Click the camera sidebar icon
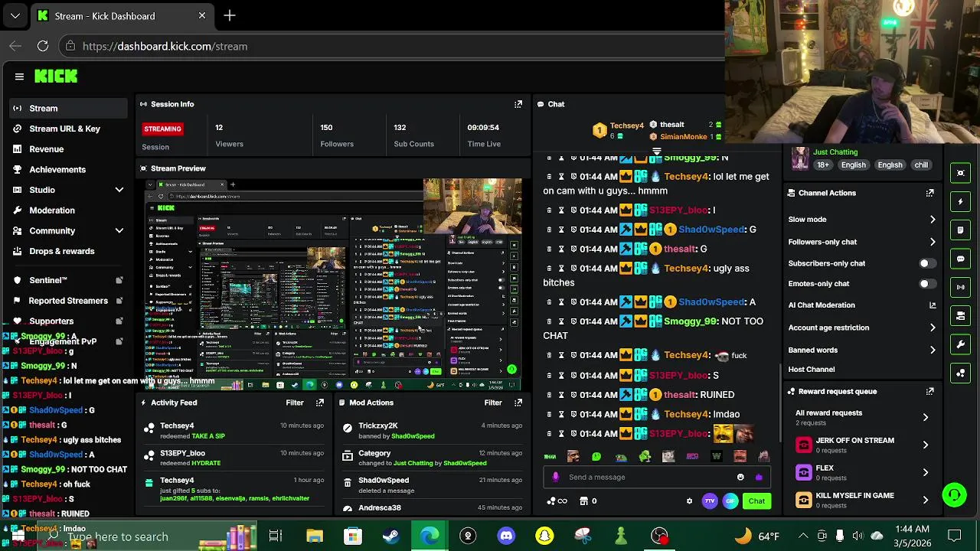980x551 pixels. point(961,315)
